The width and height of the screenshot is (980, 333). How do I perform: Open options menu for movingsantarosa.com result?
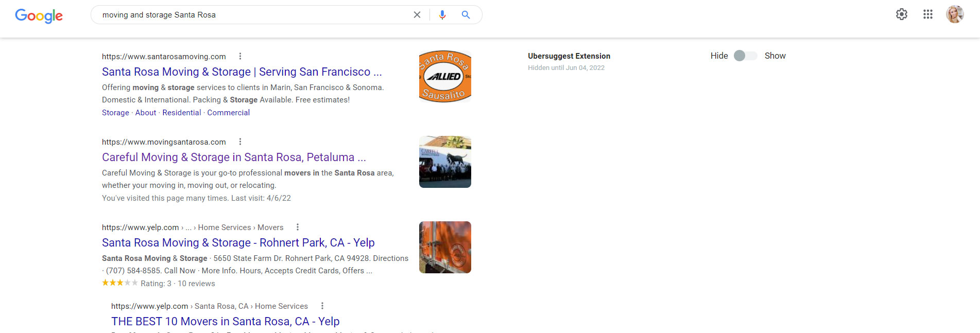pos(240,142)
